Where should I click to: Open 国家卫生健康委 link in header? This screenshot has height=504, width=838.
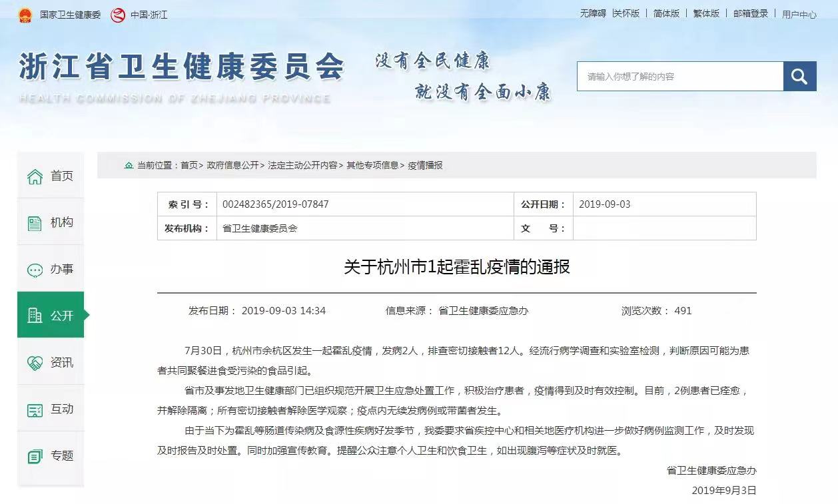(x=70, y=15)
